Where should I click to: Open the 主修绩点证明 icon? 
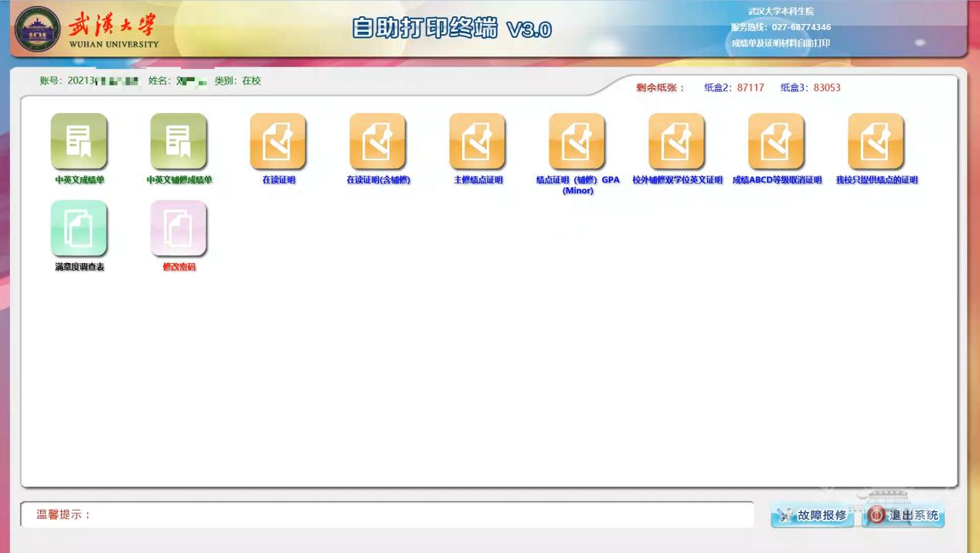[x=478, y=142]
